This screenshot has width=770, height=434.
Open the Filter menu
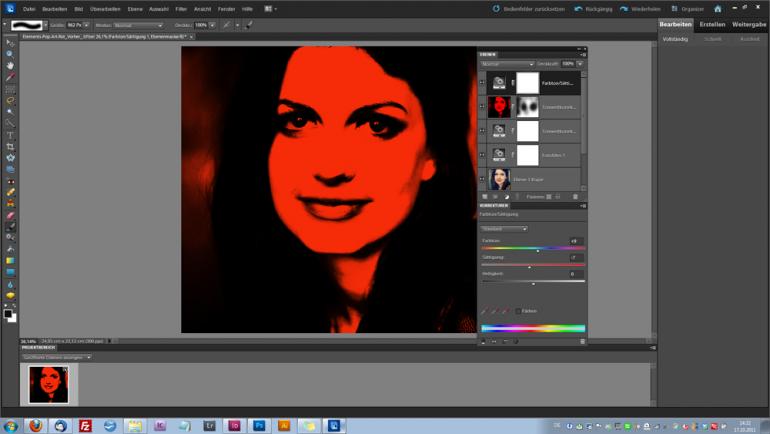click(181, 9)
